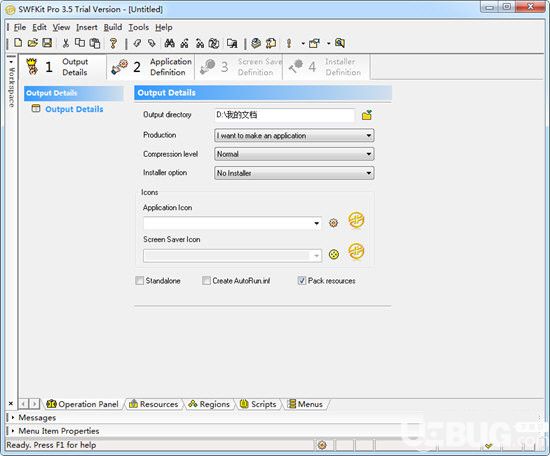The image size is (550, 456).
Task: Expand the Messages panel
Action: [37, 418]
